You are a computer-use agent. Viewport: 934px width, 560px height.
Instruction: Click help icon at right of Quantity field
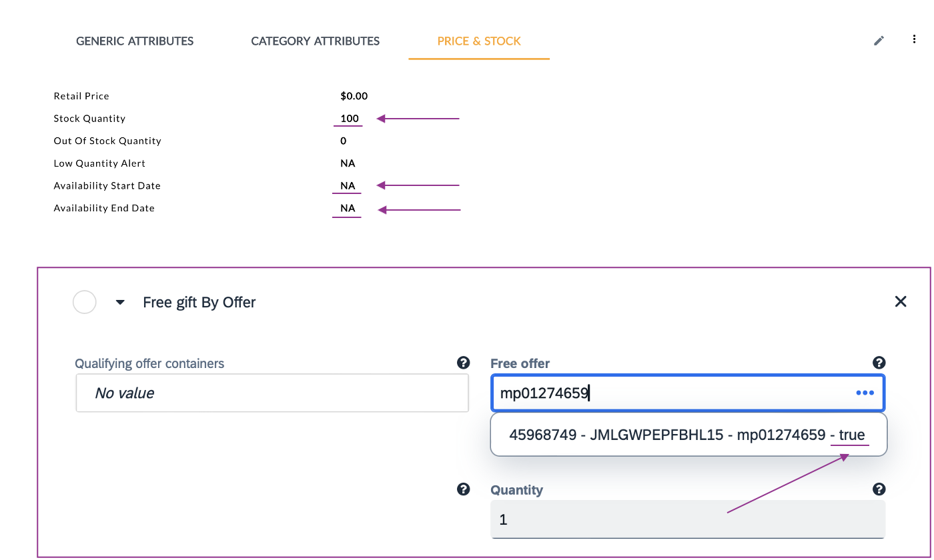tap(879, 489)
